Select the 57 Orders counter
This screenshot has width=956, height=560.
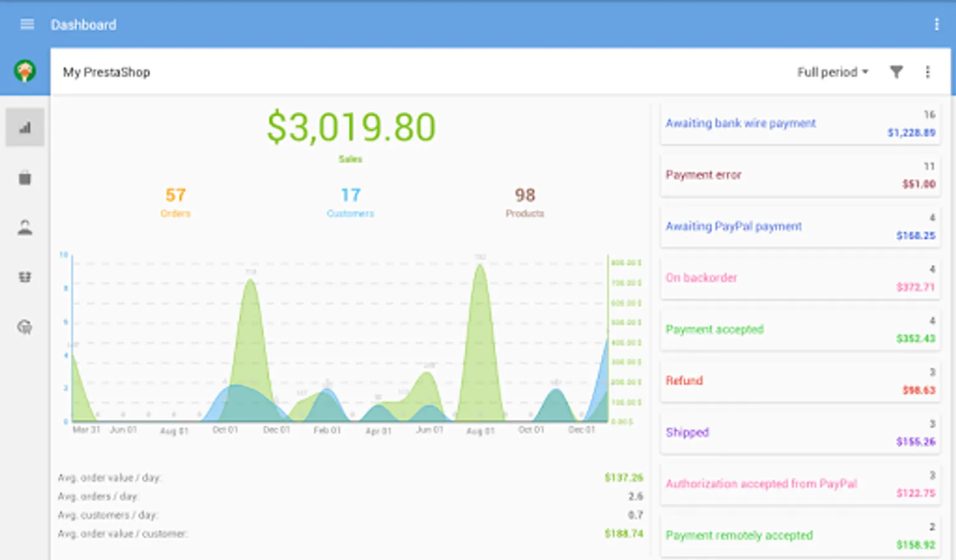(176, 202)
